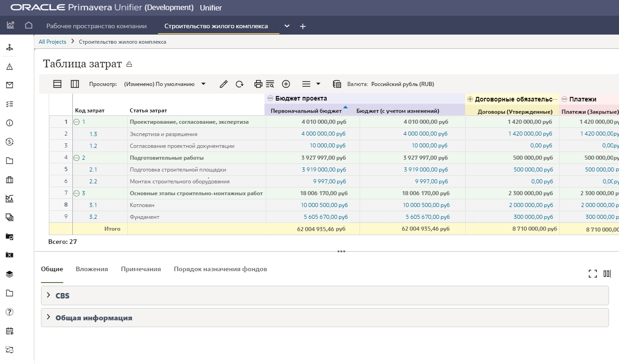Open Рабочее пространство компании tab
619x364 pixels.
coord(96,26)
